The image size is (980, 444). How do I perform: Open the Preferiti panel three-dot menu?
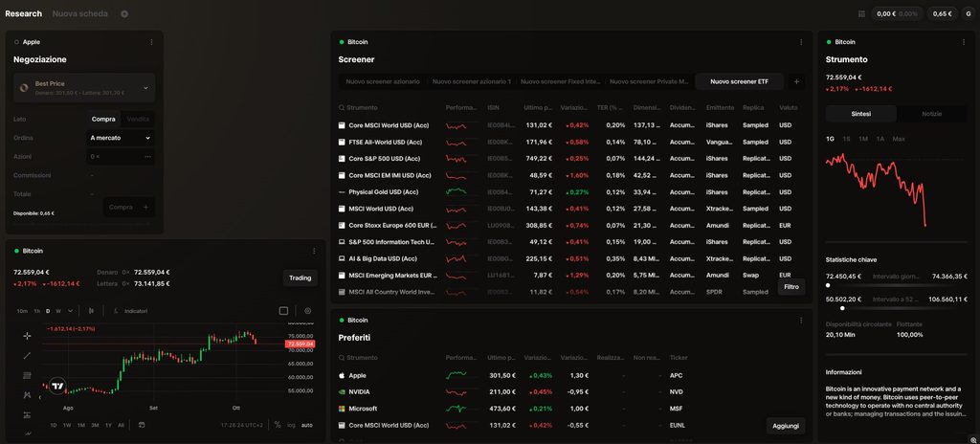tap(801, 321)
